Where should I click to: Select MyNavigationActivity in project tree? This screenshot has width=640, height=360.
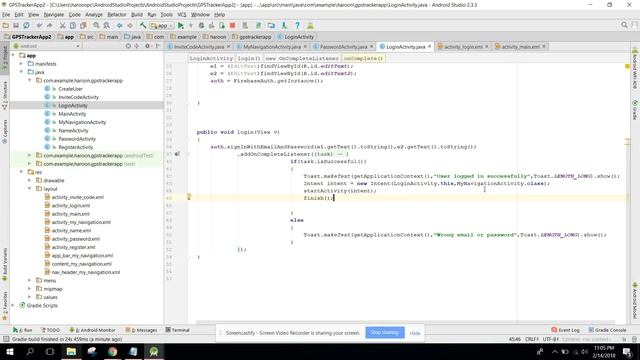[82, 122]
